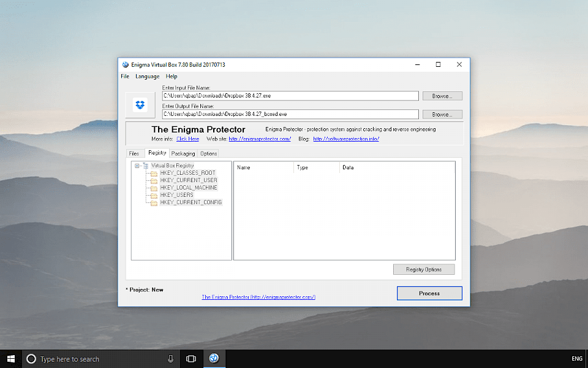Click the HKEY_CURRENT_USER folder icon
This screenshot has width=588, height=368.
point(154,180)
